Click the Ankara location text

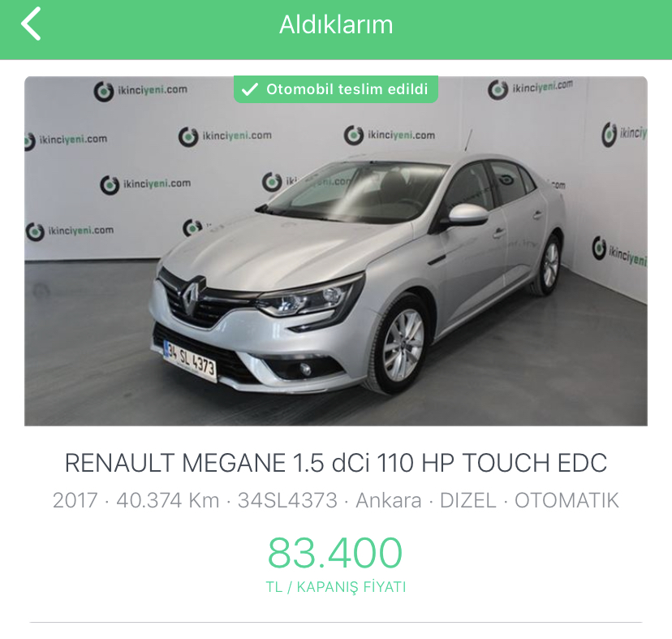(x=388, y=500)
